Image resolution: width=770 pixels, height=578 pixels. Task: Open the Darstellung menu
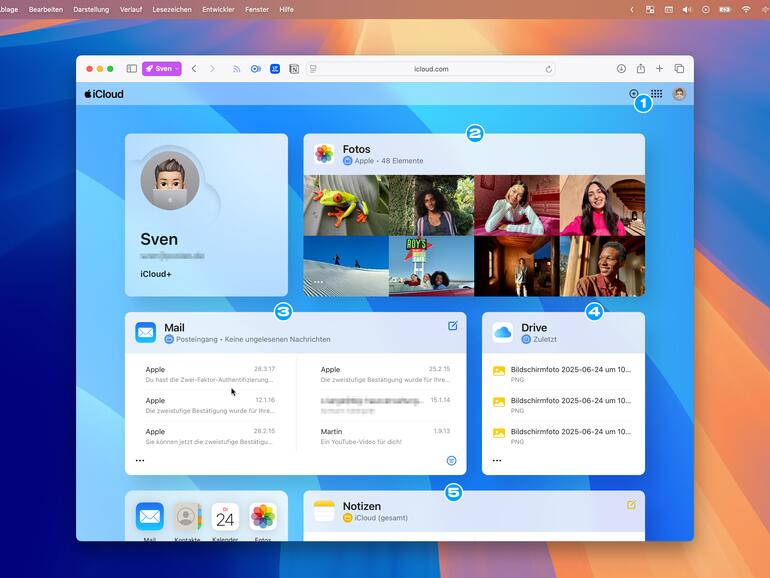pyautogui.click(x=91, y=9)
